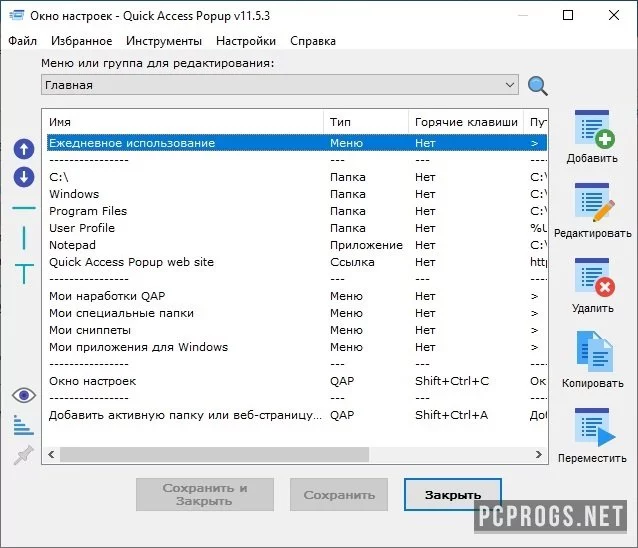
Task: Select the Мои сниппеты row
Action: click(297, 330)
